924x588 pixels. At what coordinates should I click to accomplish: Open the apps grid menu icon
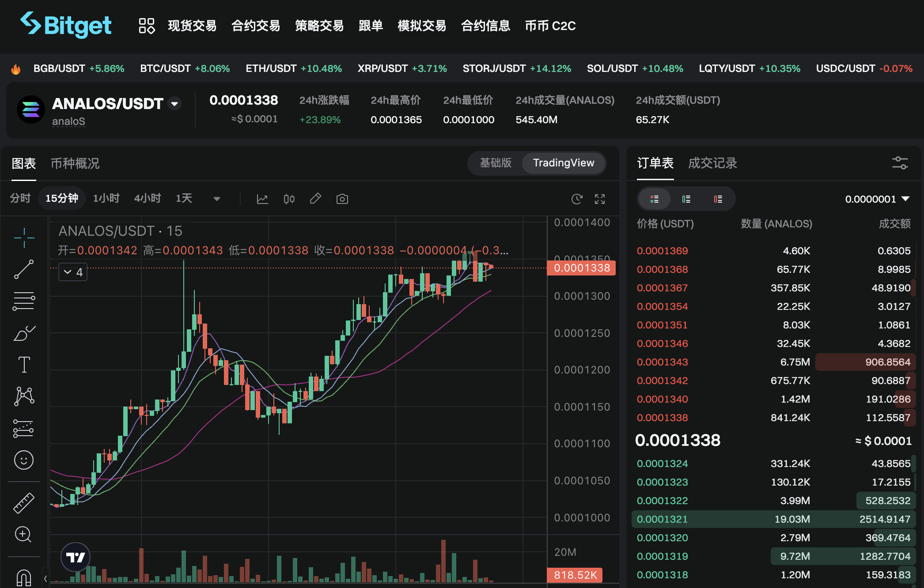(x=147, y=26)
